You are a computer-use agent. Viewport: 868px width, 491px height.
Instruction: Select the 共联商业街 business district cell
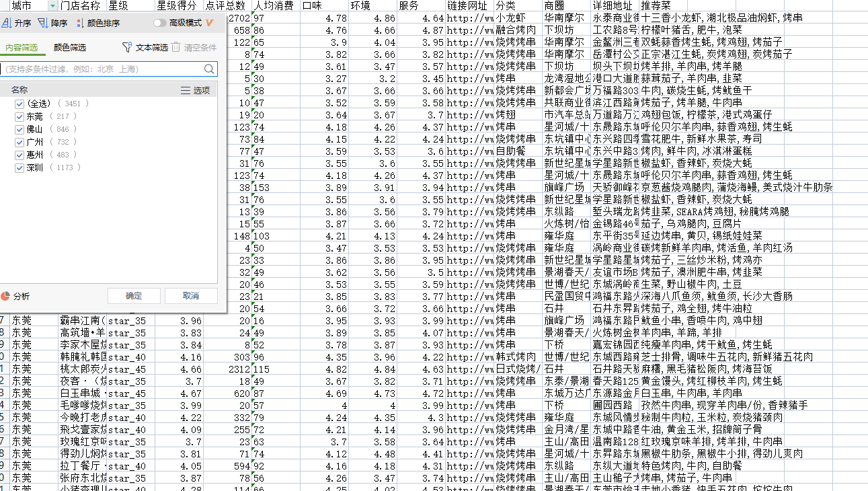click(566, 103)
